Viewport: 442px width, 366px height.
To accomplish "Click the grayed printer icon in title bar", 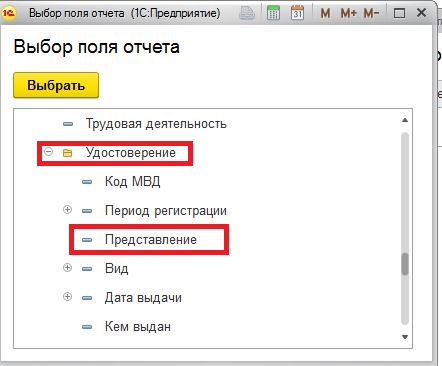I will (247, 13).
